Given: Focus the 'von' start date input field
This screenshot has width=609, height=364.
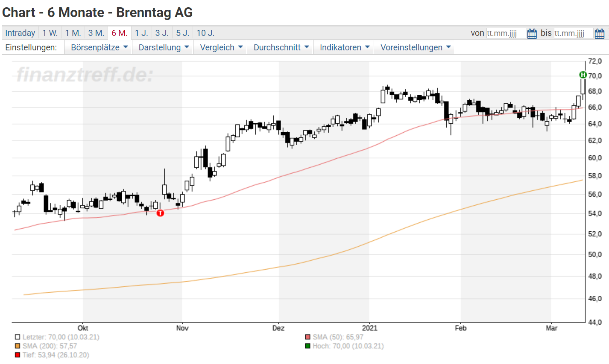Looking at the screenshot, I should (x=506, y=33).
